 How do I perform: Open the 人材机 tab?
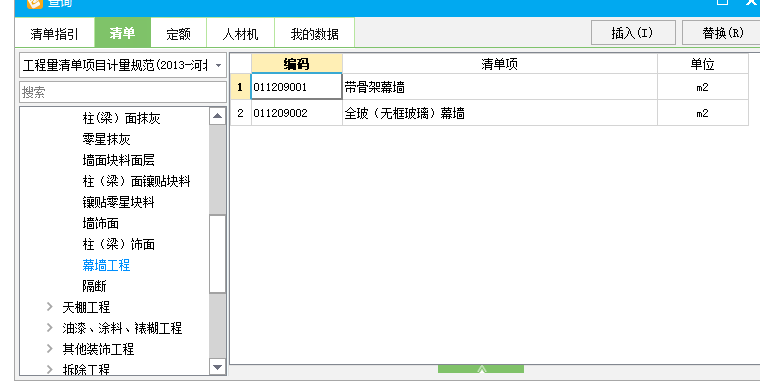click(240, 33)
